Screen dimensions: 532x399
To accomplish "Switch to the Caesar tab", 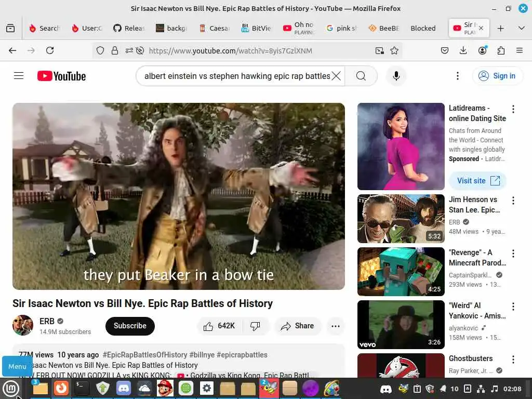I will click(x=215, y=28).
